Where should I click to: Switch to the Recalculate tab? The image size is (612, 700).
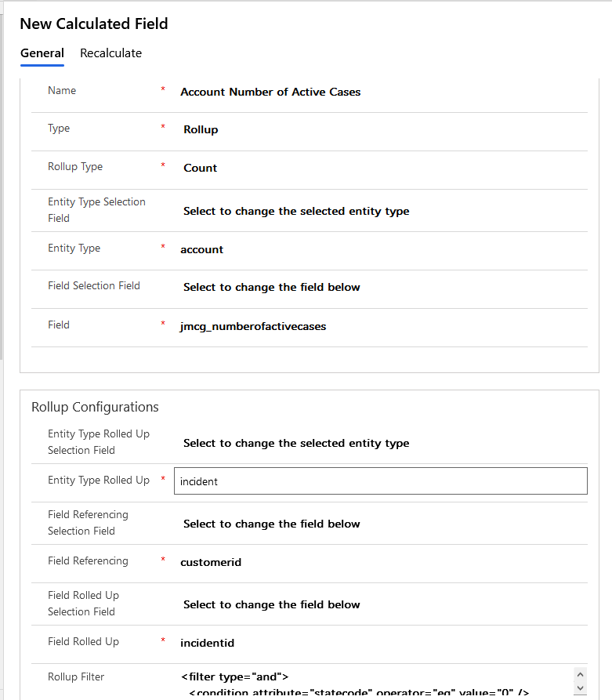tap(110, 53)
